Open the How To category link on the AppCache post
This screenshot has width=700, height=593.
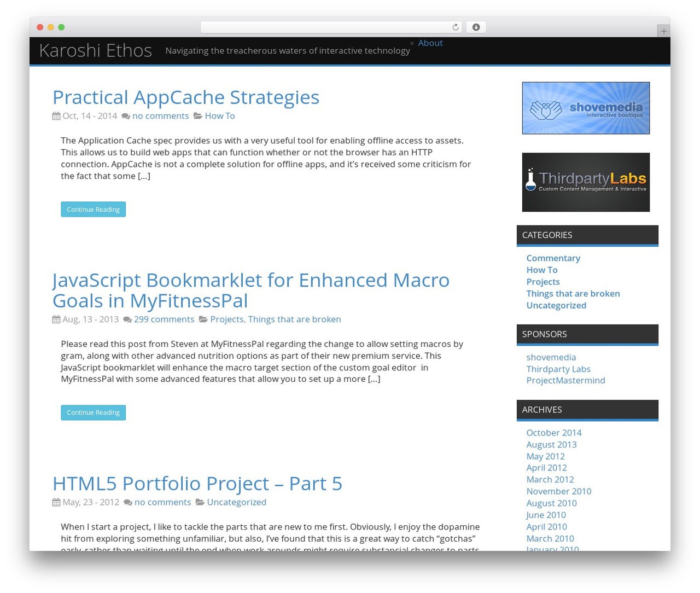(219, 115)
